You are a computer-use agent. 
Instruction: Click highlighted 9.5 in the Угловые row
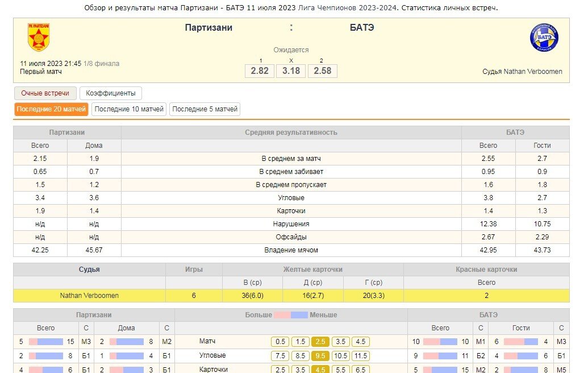pyautogui.click(x=320, y=356)
